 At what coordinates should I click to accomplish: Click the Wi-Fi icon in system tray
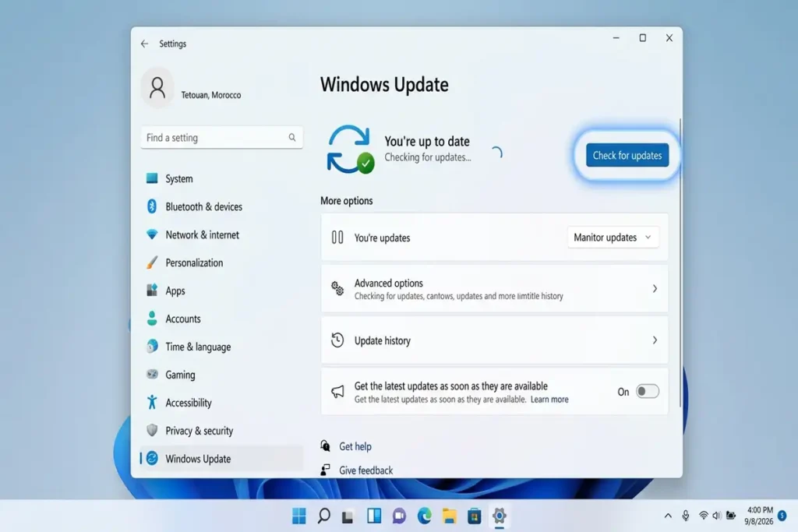pyautogui.click(x=703, y=516)
